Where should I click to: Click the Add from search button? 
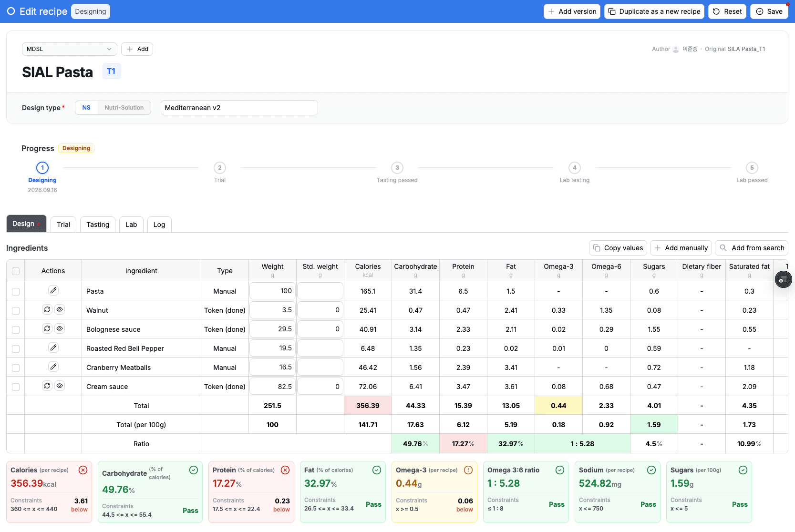[752, 248]
